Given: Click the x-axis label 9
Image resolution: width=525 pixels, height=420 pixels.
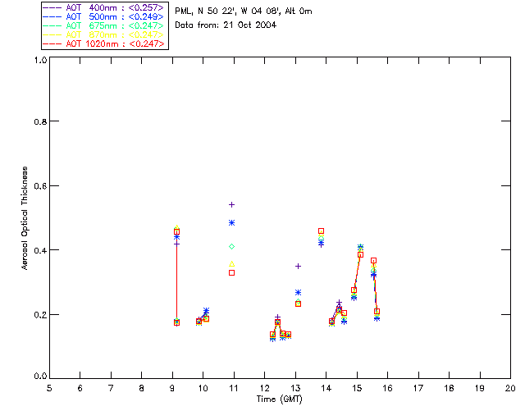Looking at the screenshot, I should click(x=172, y=388).
